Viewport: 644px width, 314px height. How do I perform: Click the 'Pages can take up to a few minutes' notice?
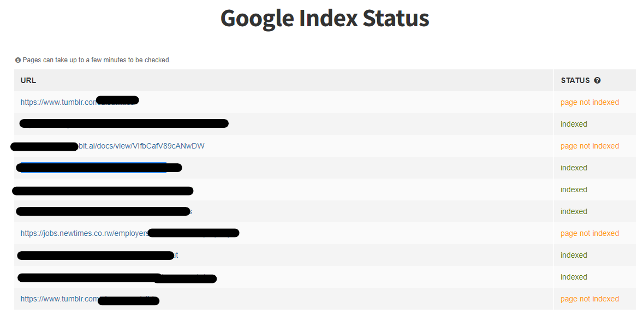97,60
